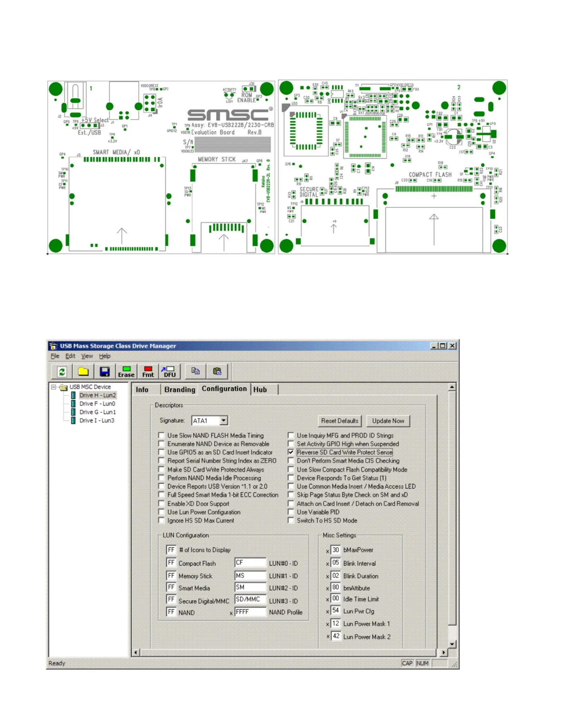This screenshot has width=563, height=728.
Task: Click the vertical scrollbar down arrow
Action: (x=452, y=644)
